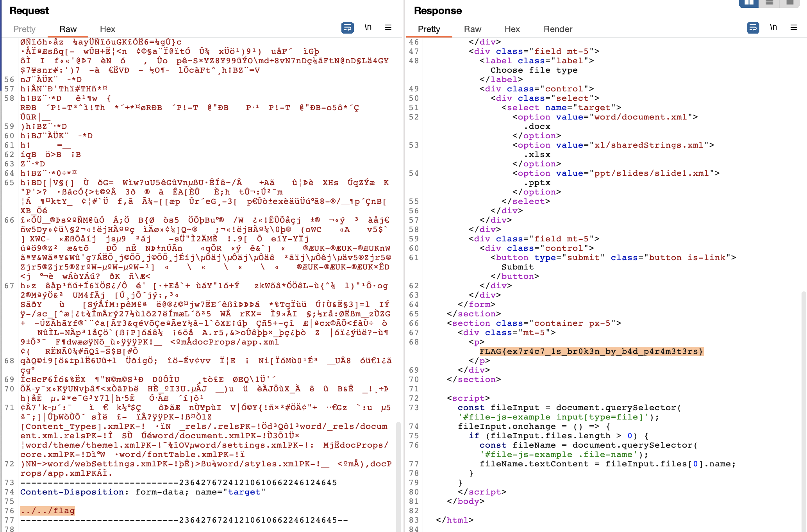Click the highlighted FLAG{ex7r4c7_1s_br0k3n...} string
The image size is (807, 532).
click(x=591, y=351)
